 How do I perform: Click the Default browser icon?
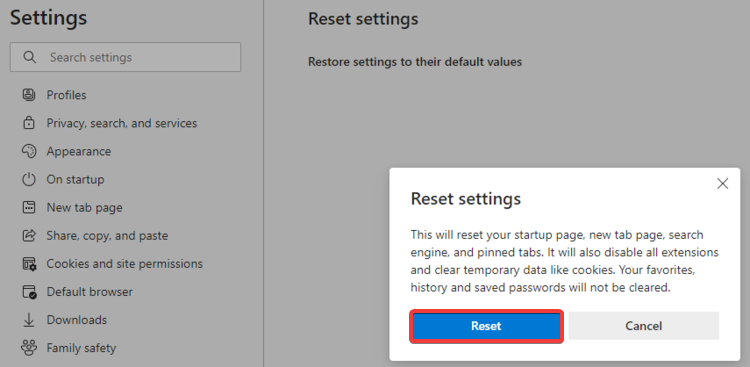coord(29,292)
